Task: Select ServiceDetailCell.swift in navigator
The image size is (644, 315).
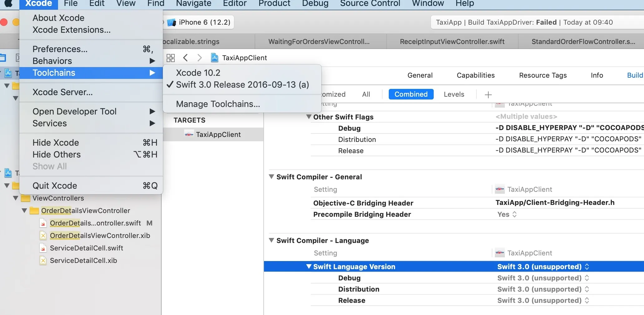Action: (86, 248)
